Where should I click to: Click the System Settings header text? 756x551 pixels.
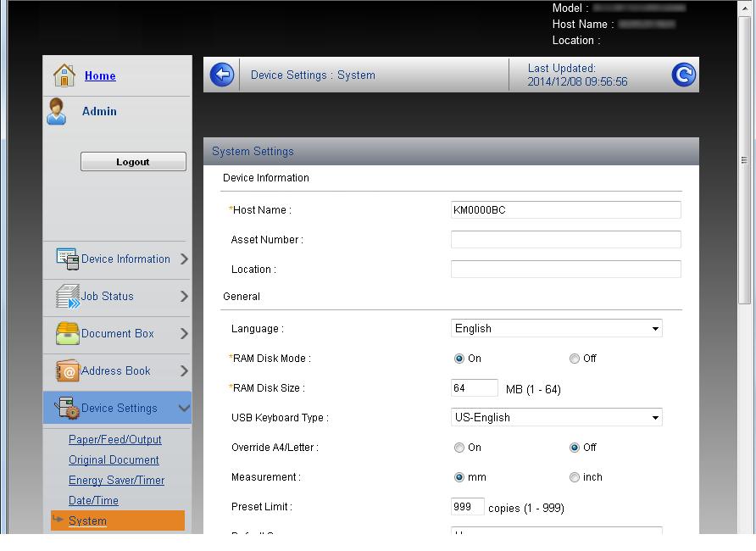click(x=253, y=152)
